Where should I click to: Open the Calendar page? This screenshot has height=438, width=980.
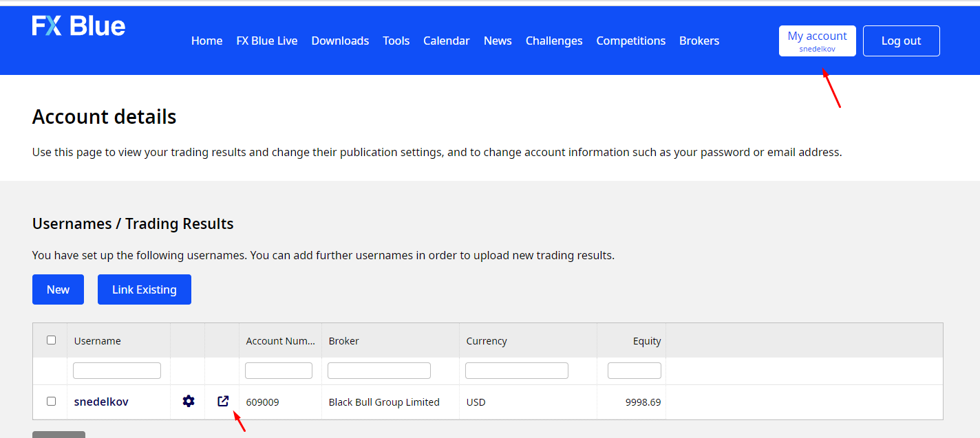coord(447,41)
